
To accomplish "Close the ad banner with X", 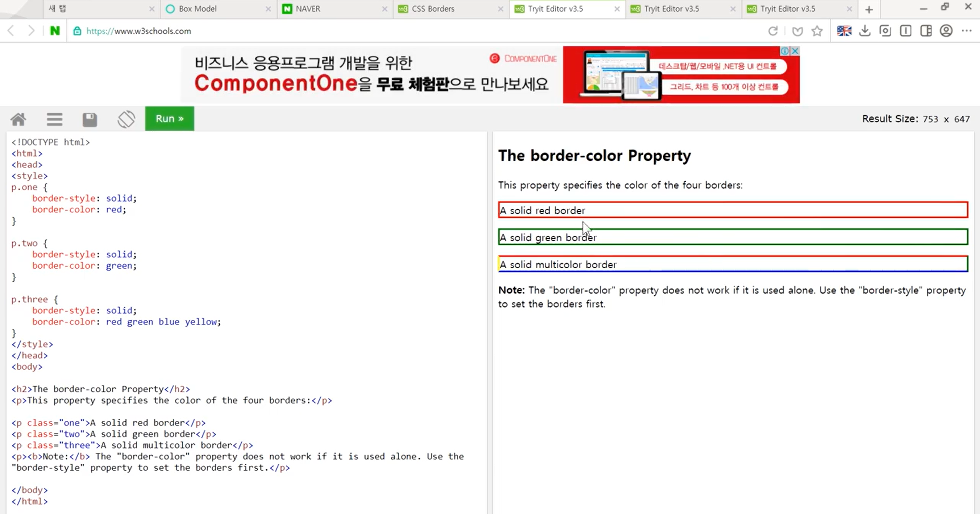I will coord(795,51).
